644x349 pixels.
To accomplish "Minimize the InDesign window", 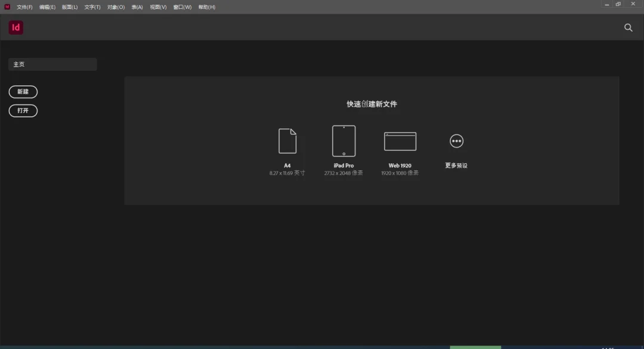I will click(x=606, y=5).
